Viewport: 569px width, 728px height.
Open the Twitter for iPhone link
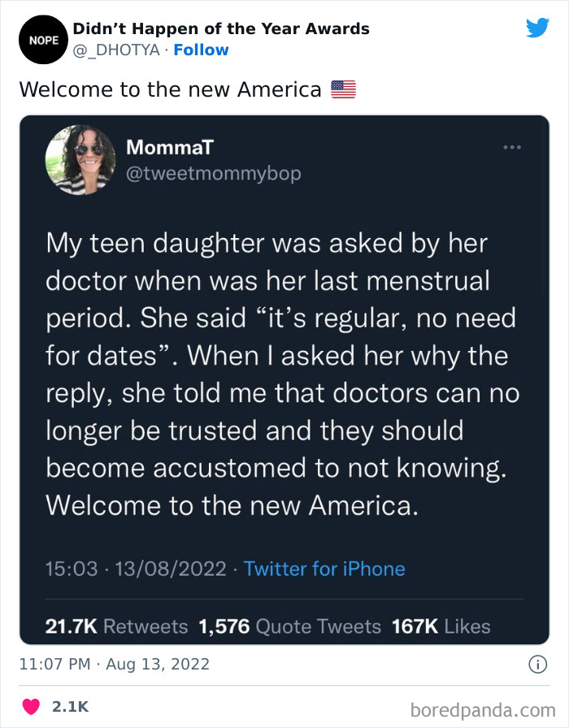point(324,569)
